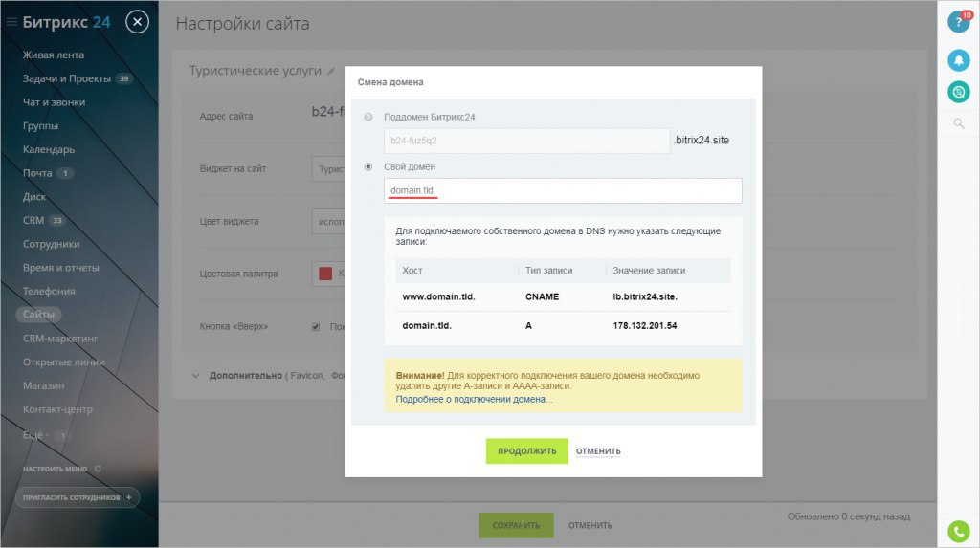Click the Битрикс 24 logo
The image size is (980, 548).
(66, 23)
